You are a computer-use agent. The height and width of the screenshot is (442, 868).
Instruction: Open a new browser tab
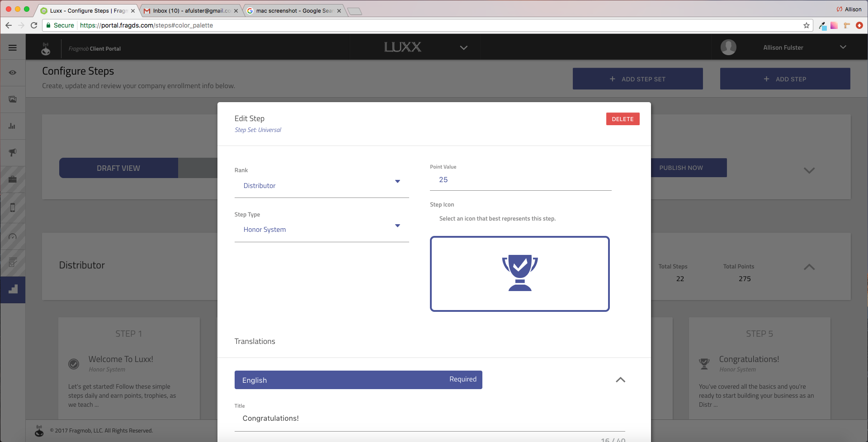[x=355, y=11]
